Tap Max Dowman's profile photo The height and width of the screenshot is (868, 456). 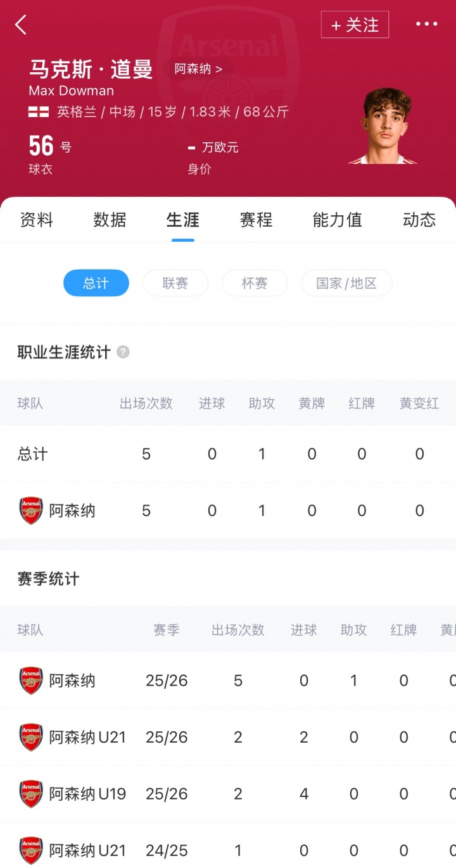pos(384,127)
